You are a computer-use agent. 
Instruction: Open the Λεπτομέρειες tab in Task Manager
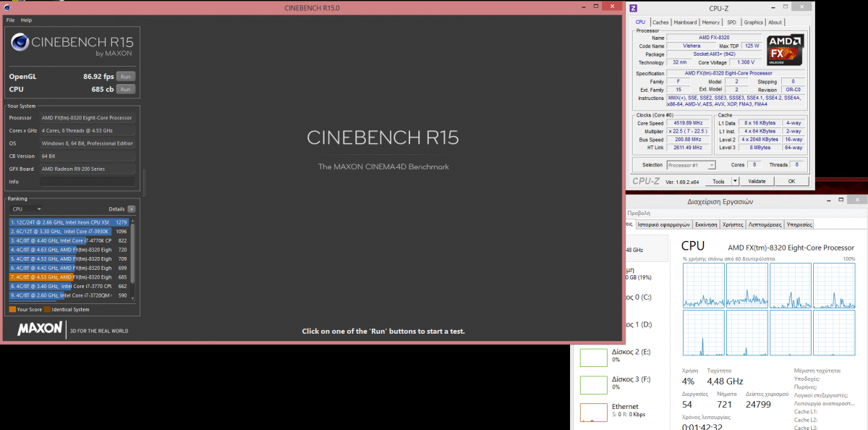[x=765, y=224]
